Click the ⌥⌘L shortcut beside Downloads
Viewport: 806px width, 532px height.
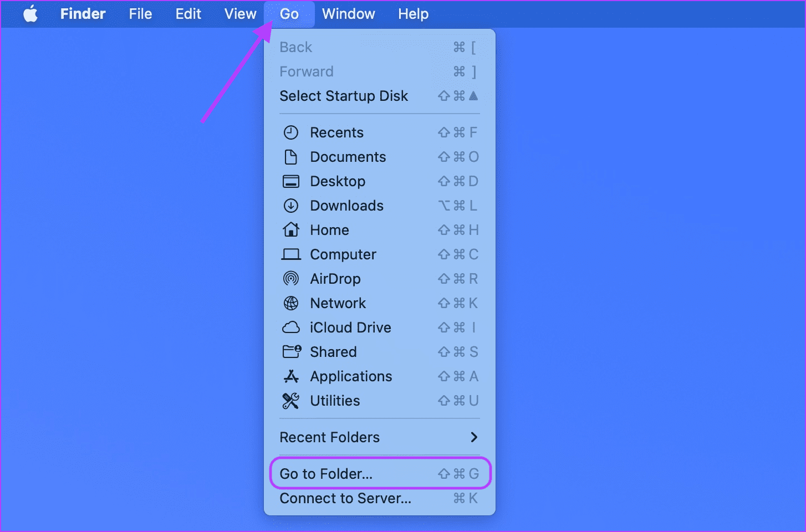(458, 206)
